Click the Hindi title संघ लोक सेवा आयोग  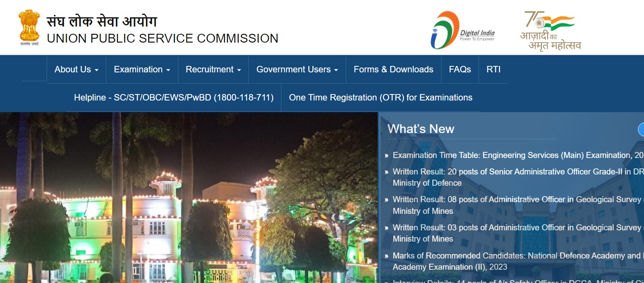pyautogui.click(x=102, y=21)
